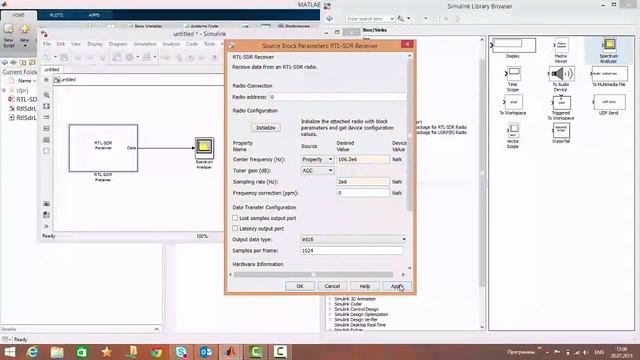This screenshot has height=360, width=640.
Task: Select the To Audio Device block
Action: [x=562, y=74]
